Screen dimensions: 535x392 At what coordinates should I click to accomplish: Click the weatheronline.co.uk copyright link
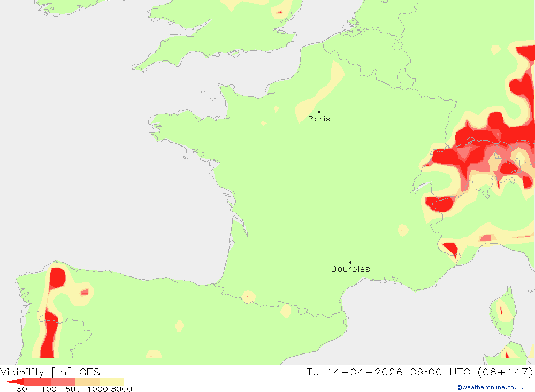click(x=490, y=387)
